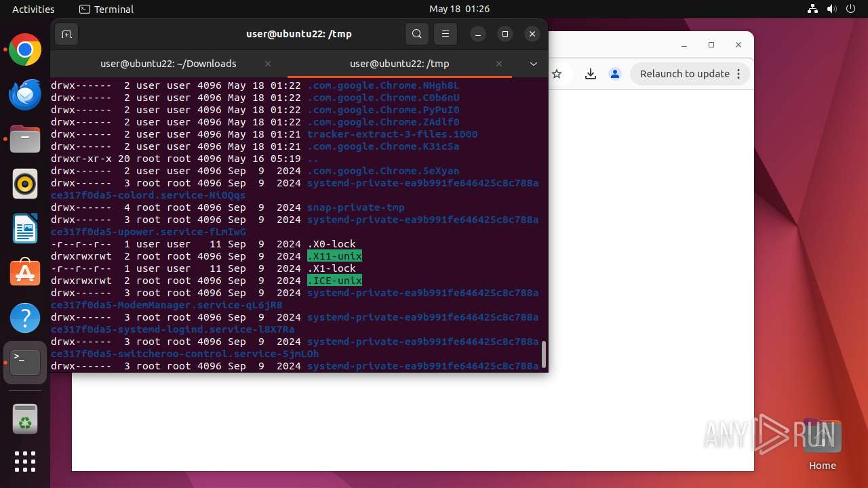Click the power icon in top bar
The height and width of the screenshot is (488, 868).
tap(851, 9)
